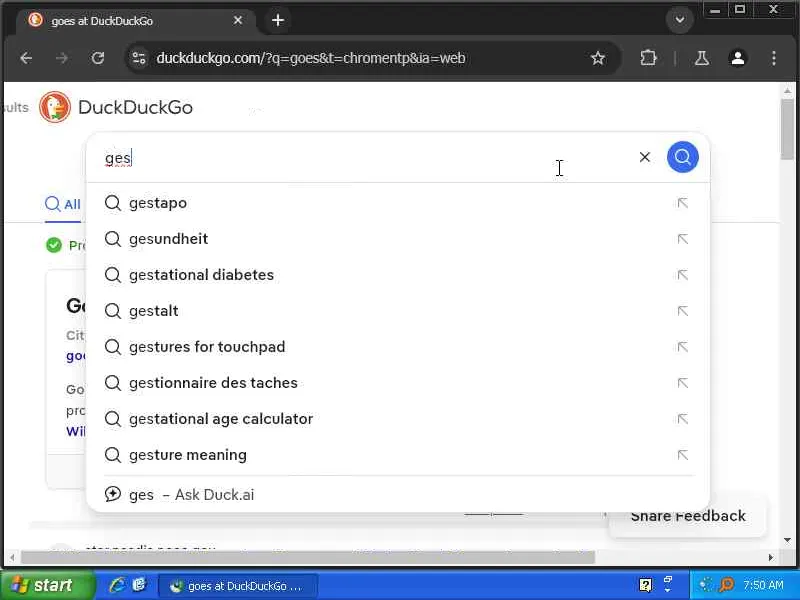Click the address bar URL

coord(311,58)
